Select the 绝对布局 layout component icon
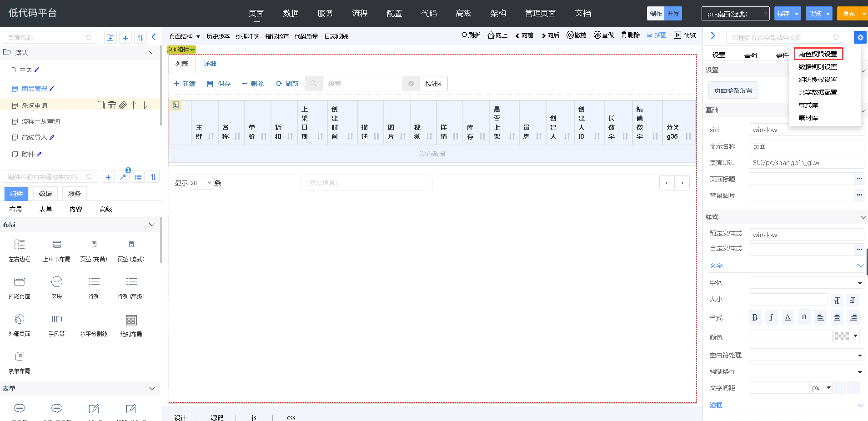The image size is (868, 421). click(x=131, y=320)
